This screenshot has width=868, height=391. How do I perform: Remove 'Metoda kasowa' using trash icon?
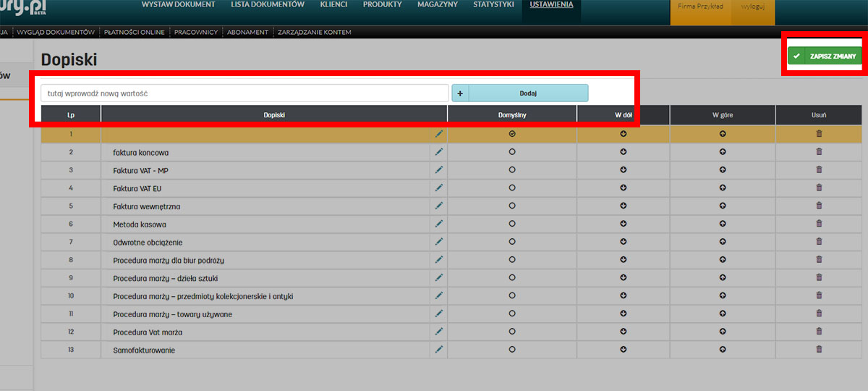(819, 224)
